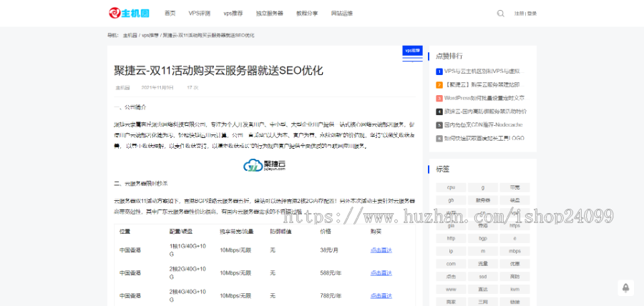This screenshot has width=644, height=306.
Task: Open the 教程分享 menu item
Action: pos(307,13)
